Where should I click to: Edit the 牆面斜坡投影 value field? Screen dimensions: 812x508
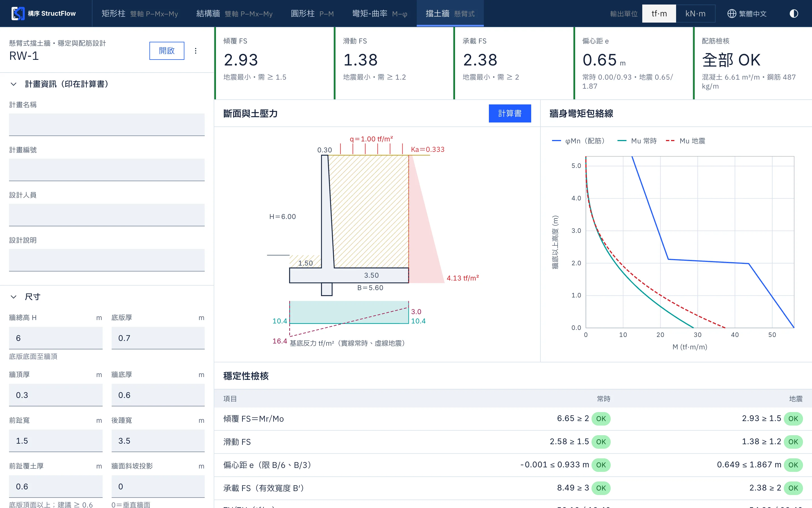coord(158,487)
